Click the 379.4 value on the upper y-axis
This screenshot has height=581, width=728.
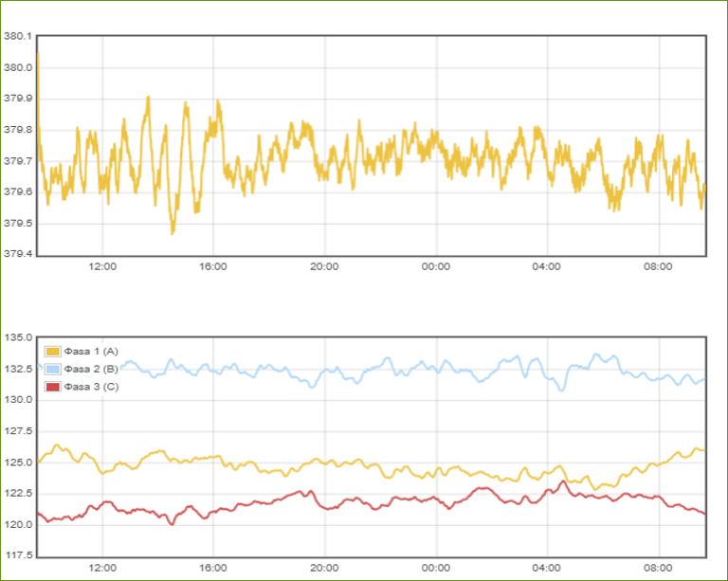tap(18, 254)
